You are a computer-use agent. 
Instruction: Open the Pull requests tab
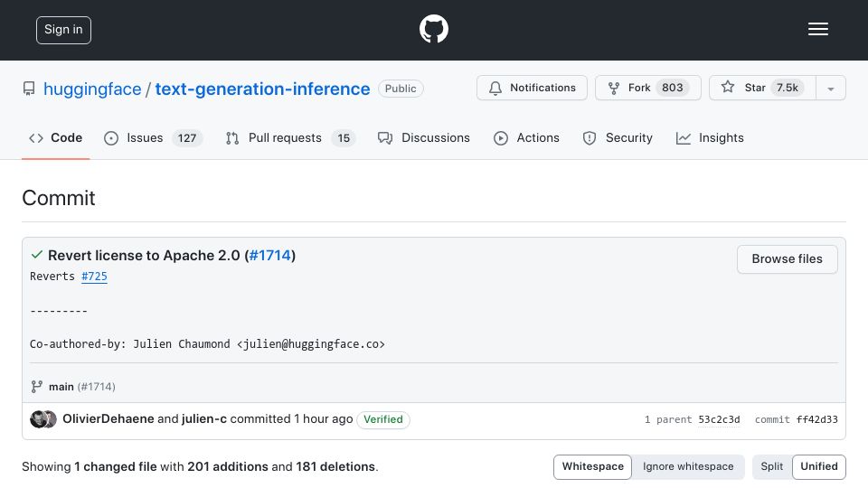[x=290, y=137]
